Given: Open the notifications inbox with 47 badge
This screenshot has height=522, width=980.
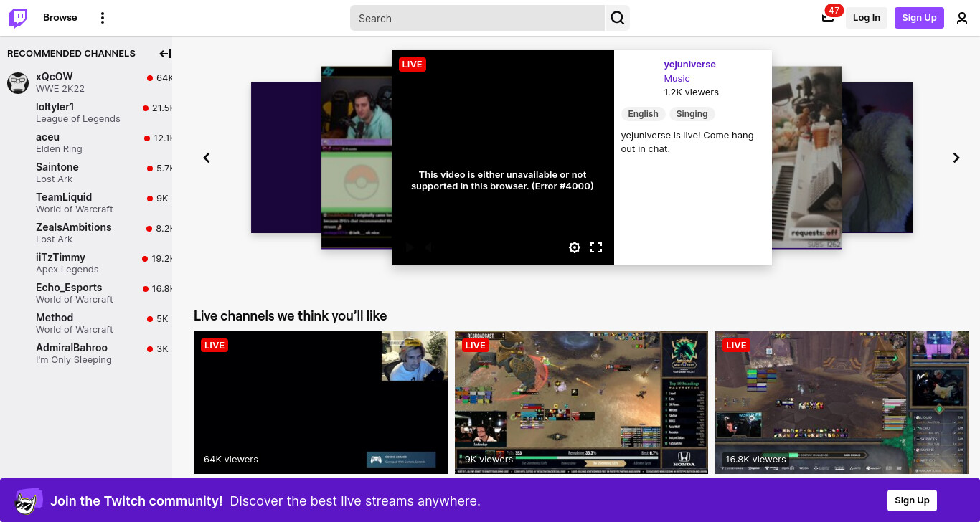Looking at the screenshot, I should [x=828, y=17].
